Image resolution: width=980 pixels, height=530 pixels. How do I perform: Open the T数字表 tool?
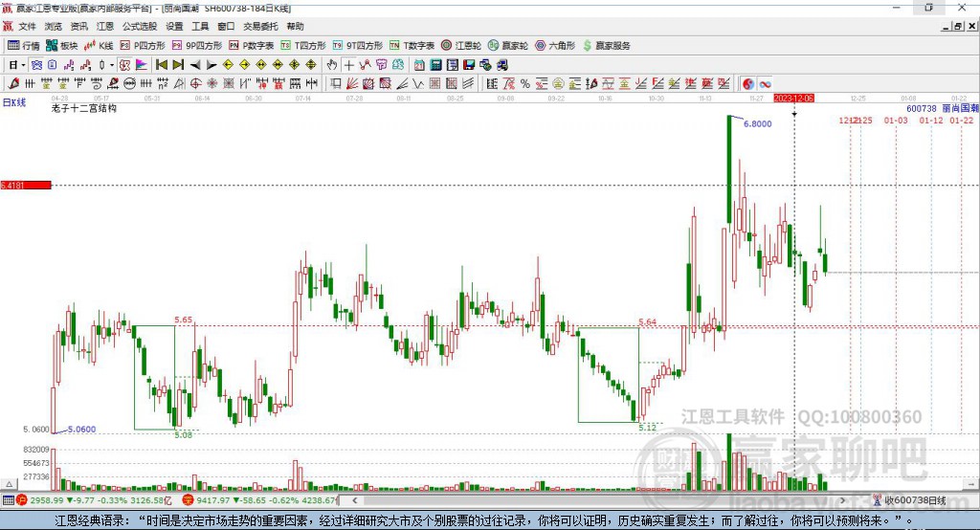coord(412,46)
